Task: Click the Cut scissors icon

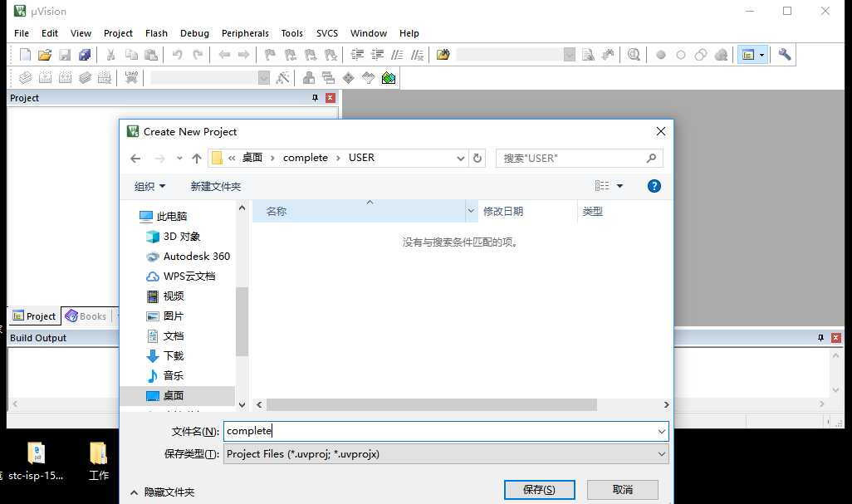Action: click(x=110, y=54)
